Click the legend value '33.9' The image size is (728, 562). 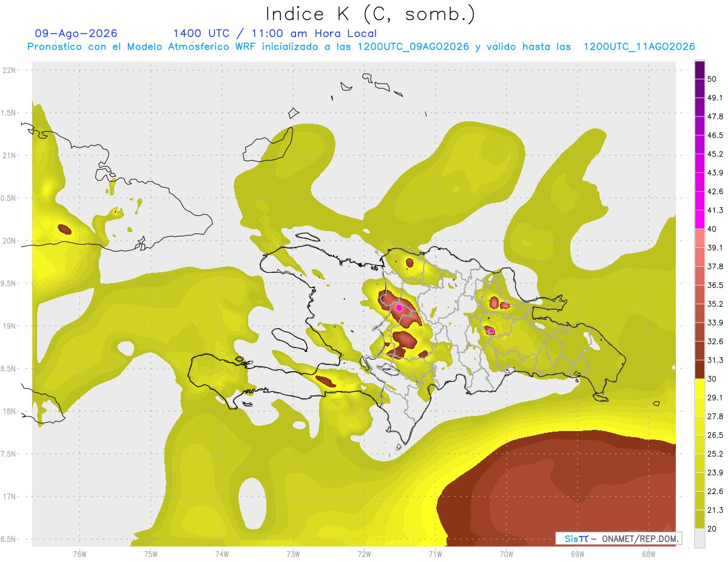(715, 323)
